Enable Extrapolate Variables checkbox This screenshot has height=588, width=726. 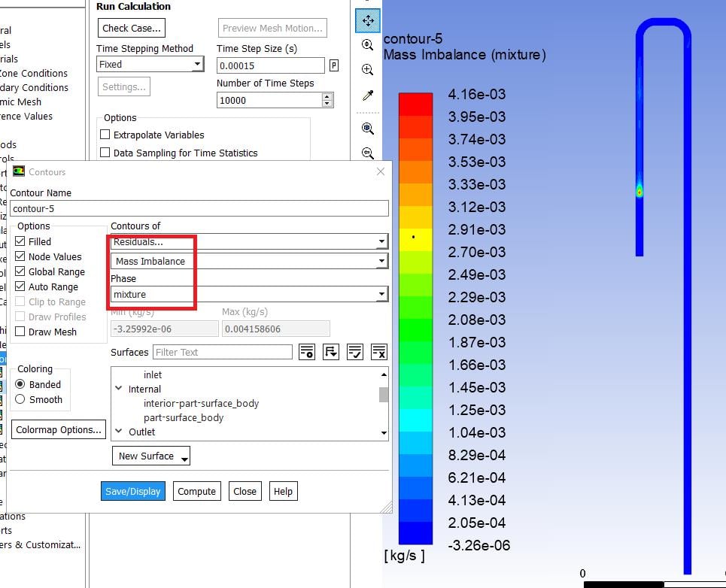click(105, 135)
